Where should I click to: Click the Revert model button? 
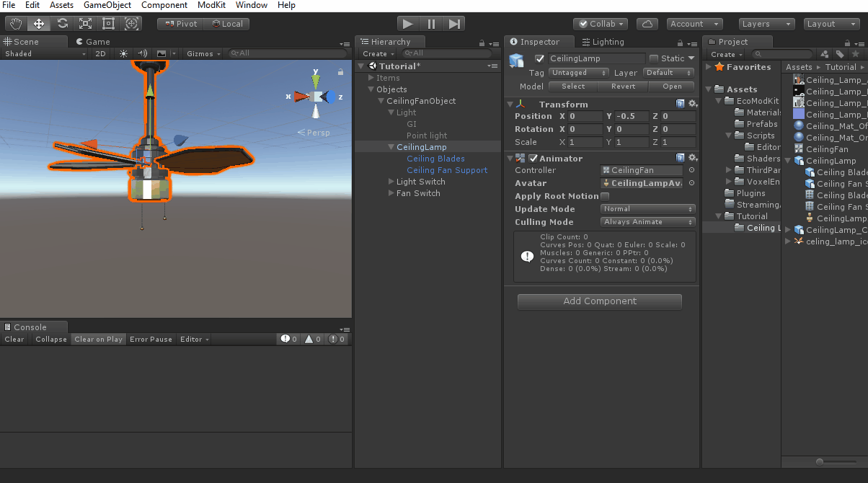coord(623,87)
